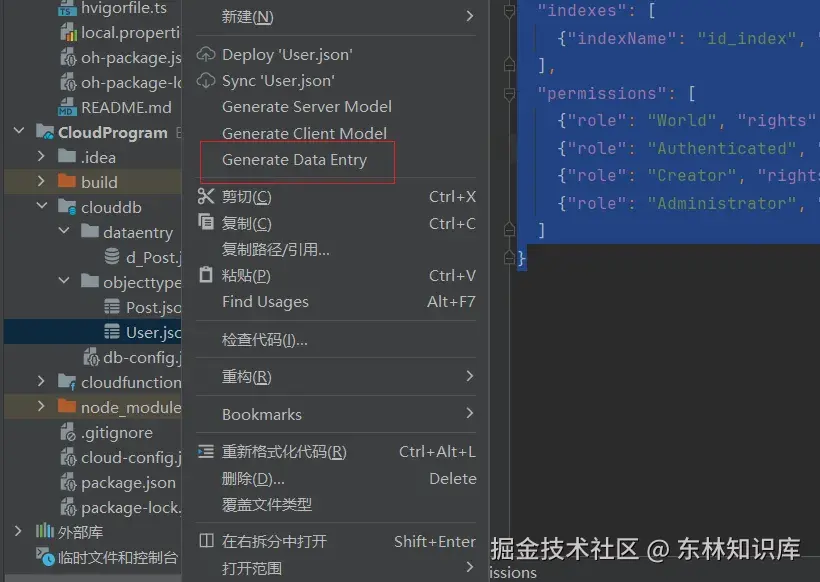820x582 pixels.
Task: Collapse the CloudProgram tree node
Action: 19,131
